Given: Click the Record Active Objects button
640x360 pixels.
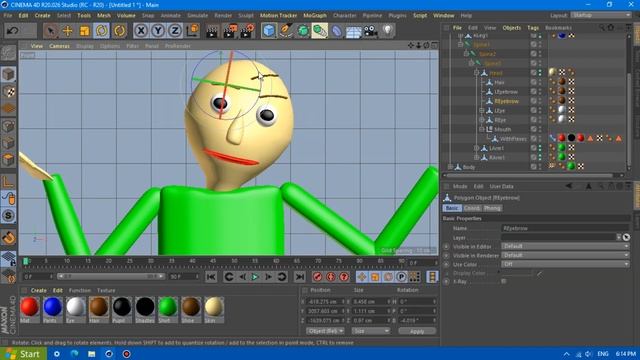Looking at the screenshot, I should tap(317, 277).
